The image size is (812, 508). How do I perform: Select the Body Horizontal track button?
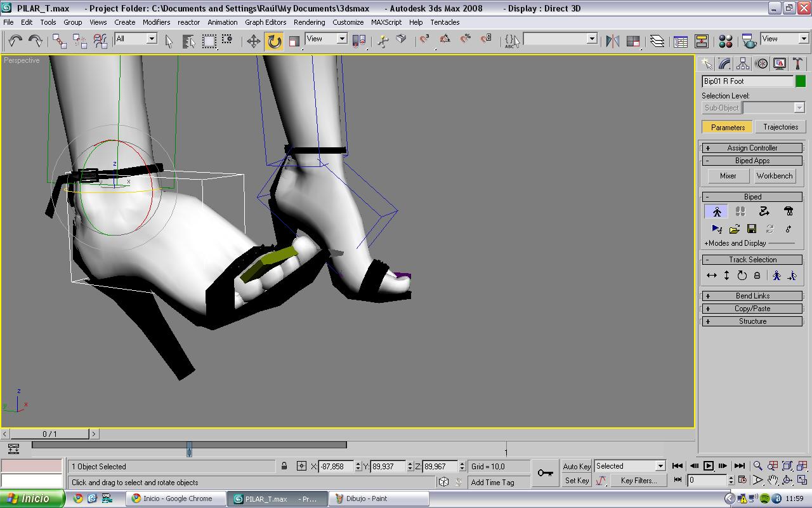tap(712, 276)
